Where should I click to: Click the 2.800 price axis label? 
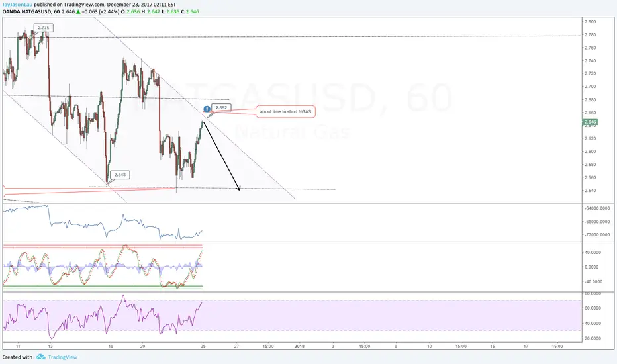[x=591, y=22]
